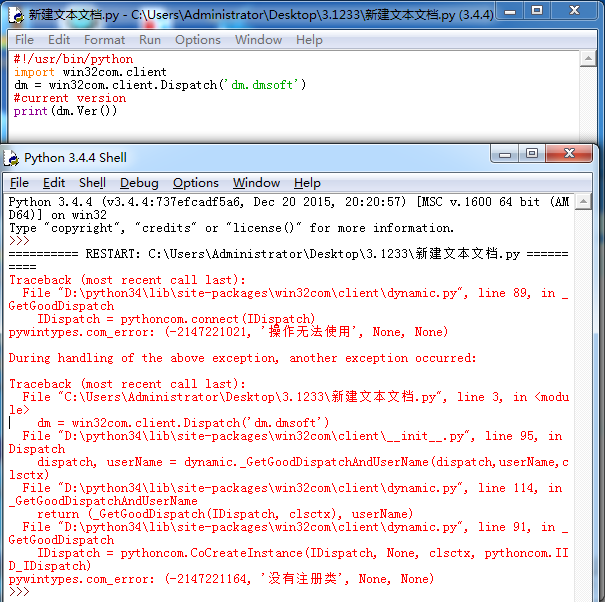Open the Debug menu in the Python Shell
This screenshot has height=602, width=605.
click(x=139, y=183)
